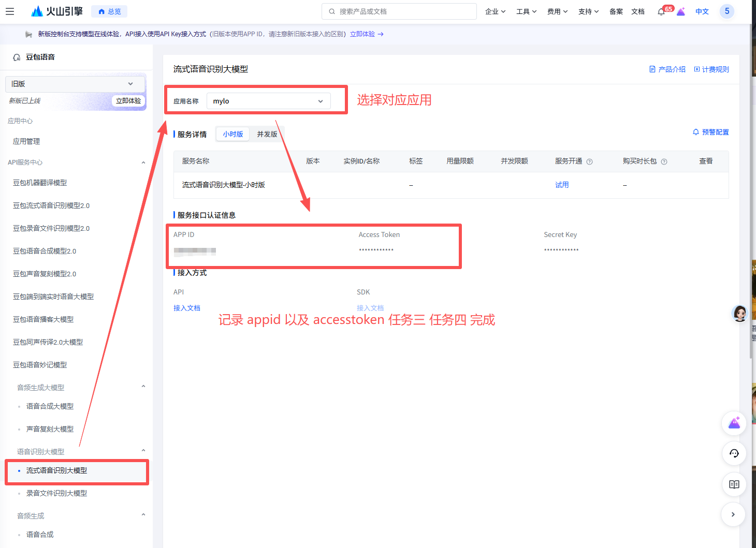Focus the 搜索产品或文档 search box
Image resolution: width=756 pixels, height=548 pixels.
click(x=399, y=11)
